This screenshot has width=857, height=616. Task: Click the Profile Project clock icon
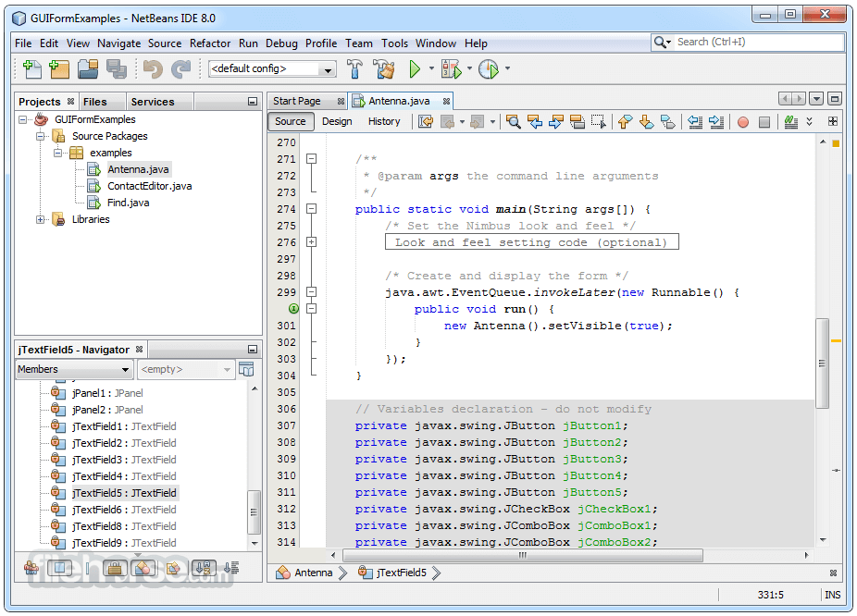coord(488,68)
